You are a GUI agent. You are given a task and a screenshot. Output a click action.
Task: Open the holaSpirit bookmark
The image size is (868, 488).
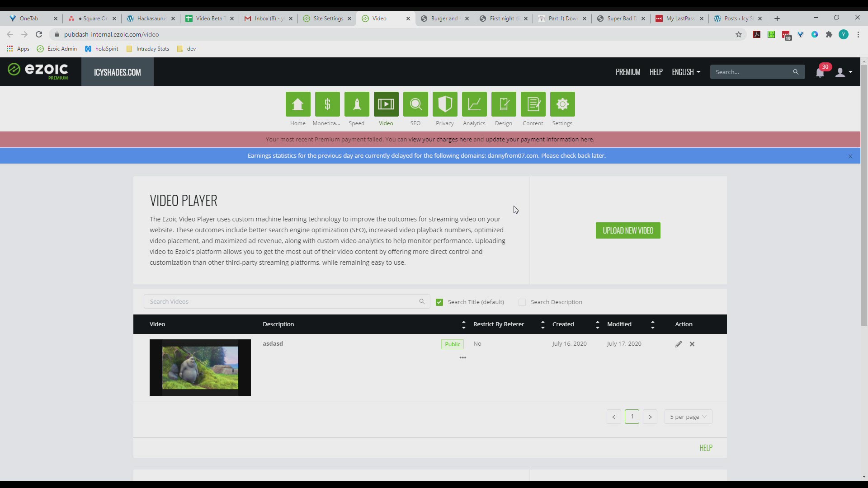[x=102, y=49]
